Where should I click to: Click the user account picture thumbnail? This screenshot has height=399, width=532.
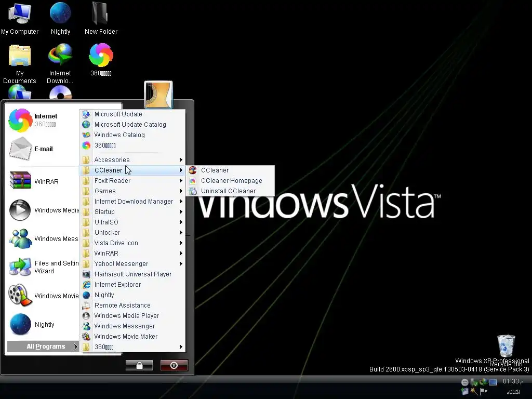(158, 95)
